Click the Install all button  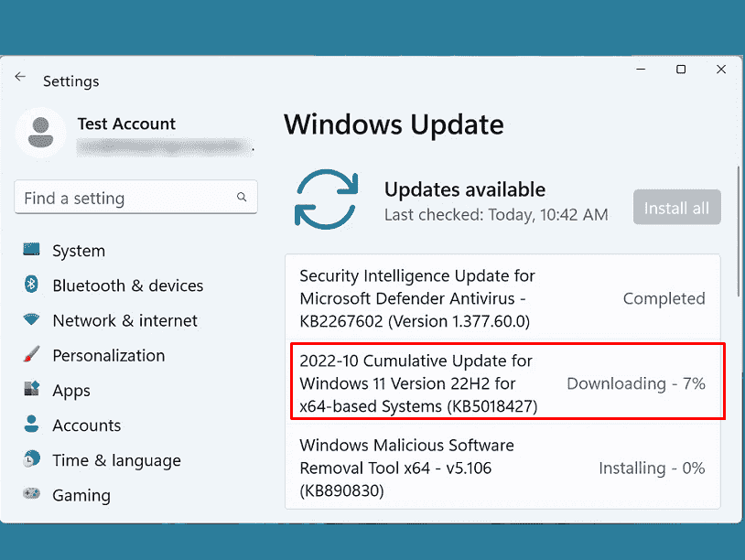tap(676, 207)
